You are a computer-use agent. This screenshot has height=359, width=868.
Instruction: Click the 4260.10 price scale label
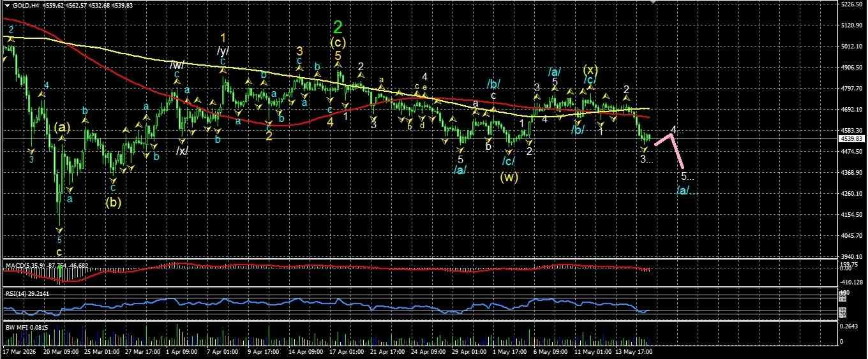pos(852,194)
